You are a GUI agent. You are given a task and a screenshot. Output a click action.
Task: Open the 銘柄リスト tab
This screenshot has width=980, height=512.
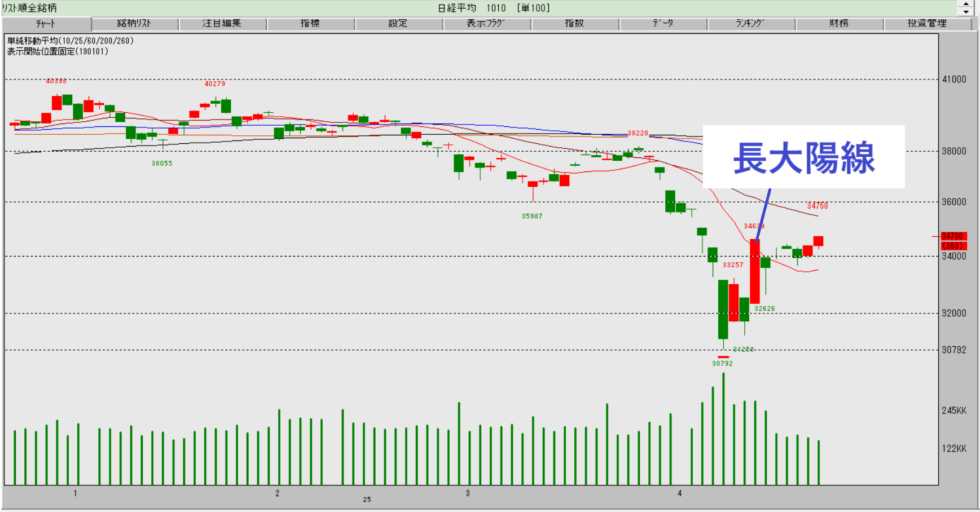coord(134,24)
